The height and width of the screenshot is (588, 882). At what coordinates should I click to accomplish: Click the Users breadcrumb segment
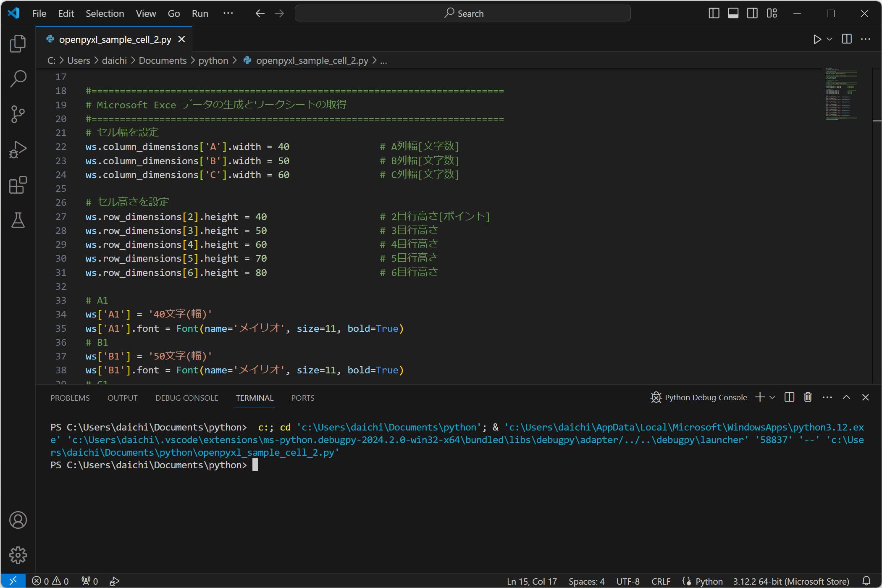79,60
